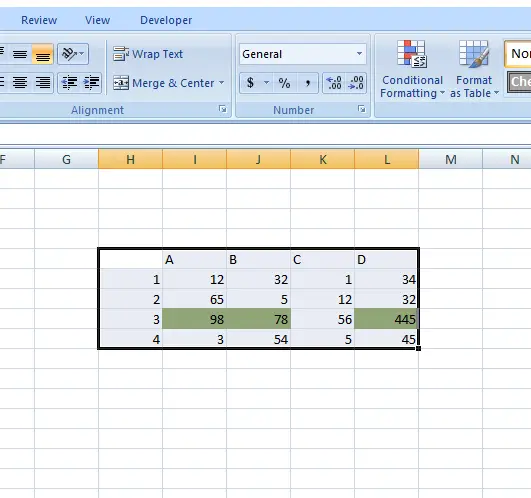The image size is (531, 498).
Task: Click the Decrease Indent icon
Action: 69,83
